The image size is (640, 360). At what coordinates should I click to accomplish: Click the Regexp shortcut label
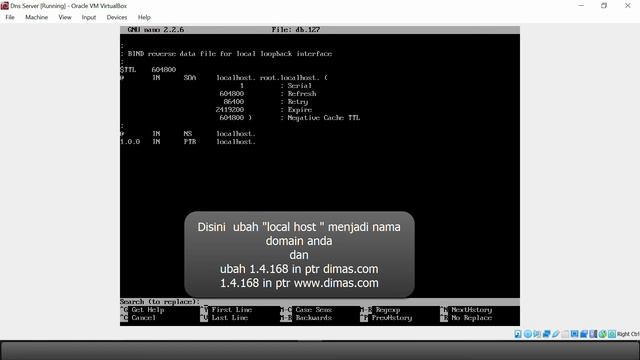pos(388,310)
